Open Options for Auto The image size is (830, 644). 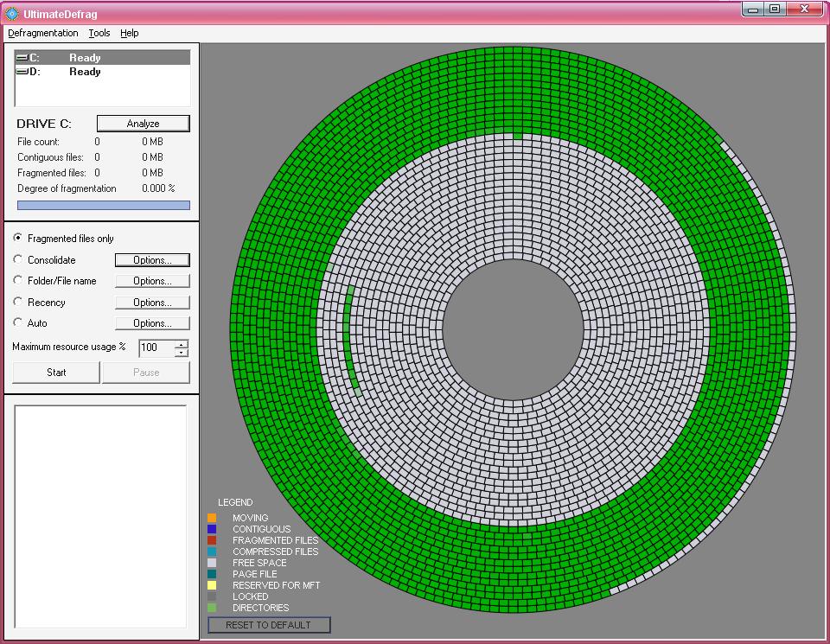click(152, 323)
